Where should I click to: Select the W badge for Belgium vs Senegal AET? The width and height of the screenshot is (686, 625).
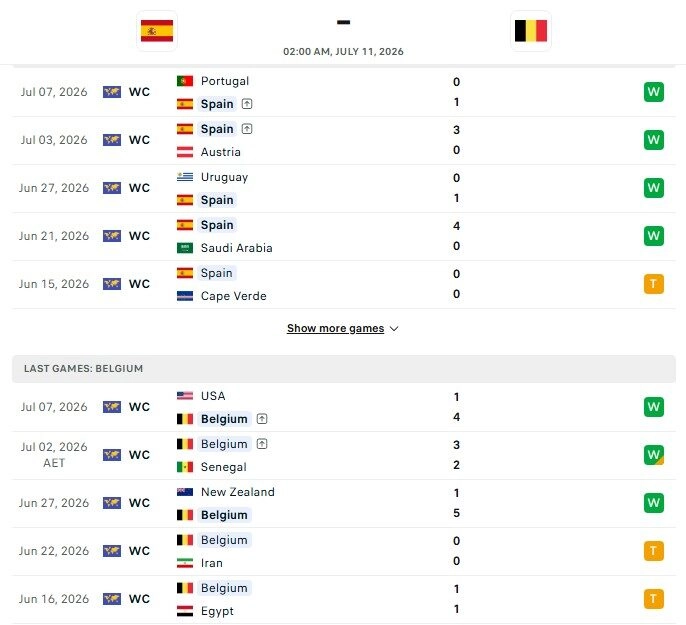click(654, 455)
